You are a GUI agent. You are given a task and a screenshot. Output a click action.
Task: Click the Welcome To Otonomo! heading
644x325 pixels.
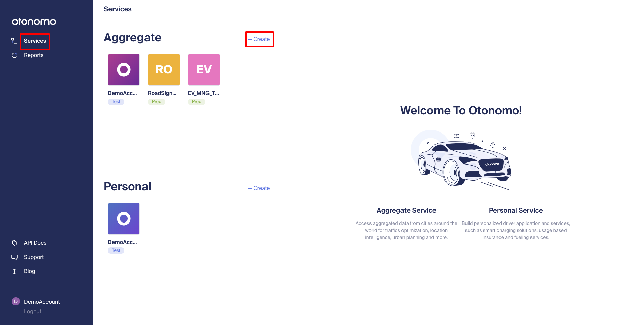click(461, 111)
